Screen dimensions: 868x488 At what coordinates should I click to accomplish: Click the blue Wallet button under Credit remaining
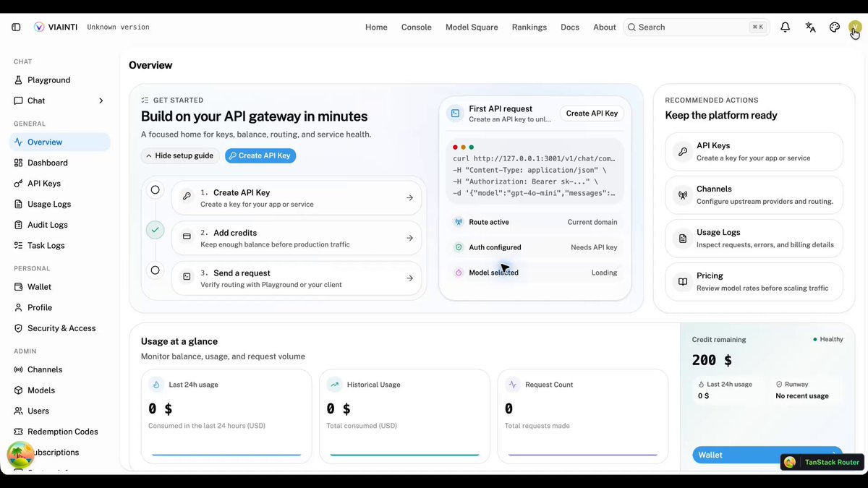pyautogui.click(x=767, y=455)
